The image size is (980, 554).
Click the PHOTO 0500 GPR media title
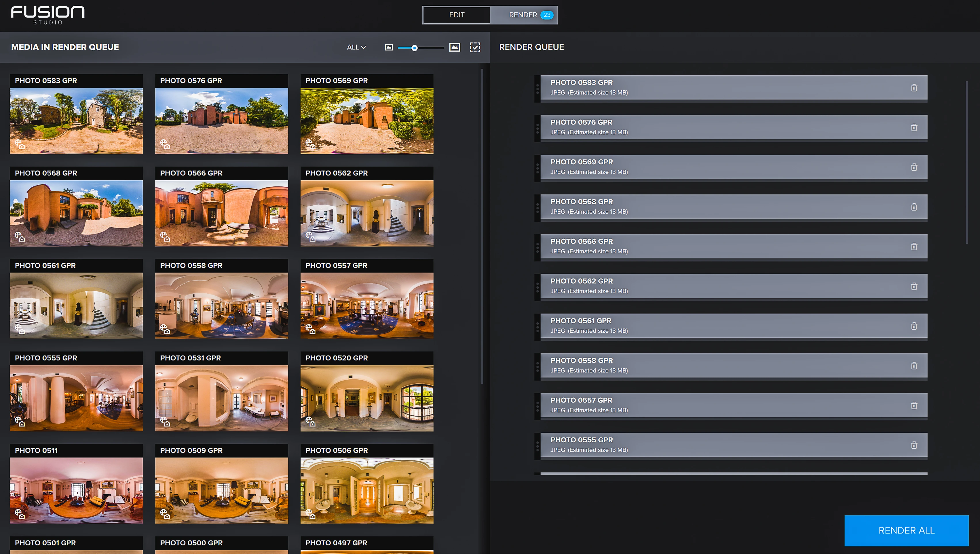[x=191, y=543]
